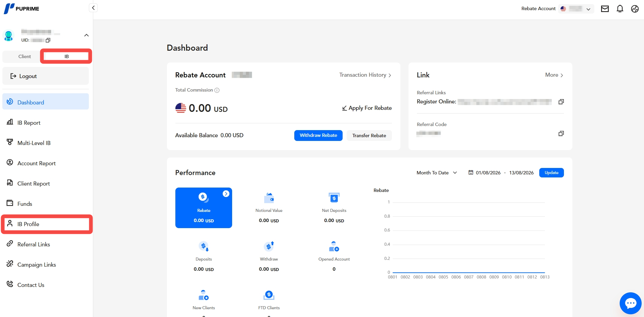Switch to the Client tab
The image size is (644, 317).
pyautogui.click(x=25, y=56)
